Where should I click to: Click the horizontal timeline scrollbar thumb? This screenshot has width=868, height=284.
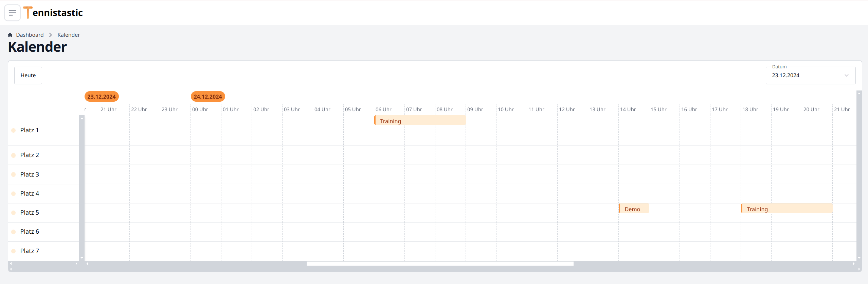440,264
